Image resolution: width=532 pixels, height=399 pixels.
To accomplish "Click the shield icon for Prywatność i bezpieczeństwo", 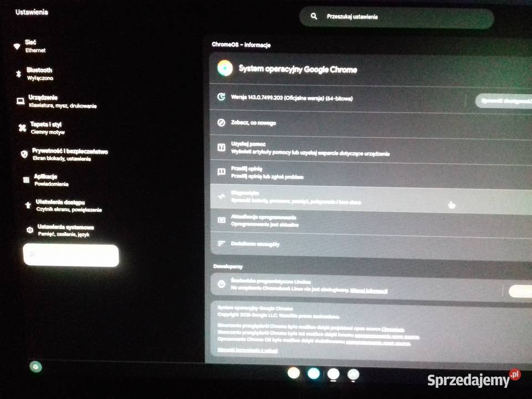I will pyautogui.click(x=24, y=154).
